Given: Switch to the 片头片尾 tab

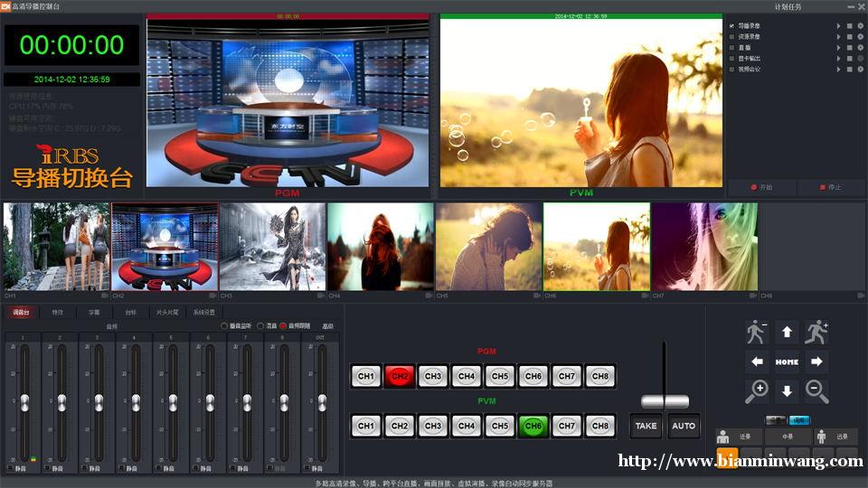Looking at the screenshot, I should point(167,313).
